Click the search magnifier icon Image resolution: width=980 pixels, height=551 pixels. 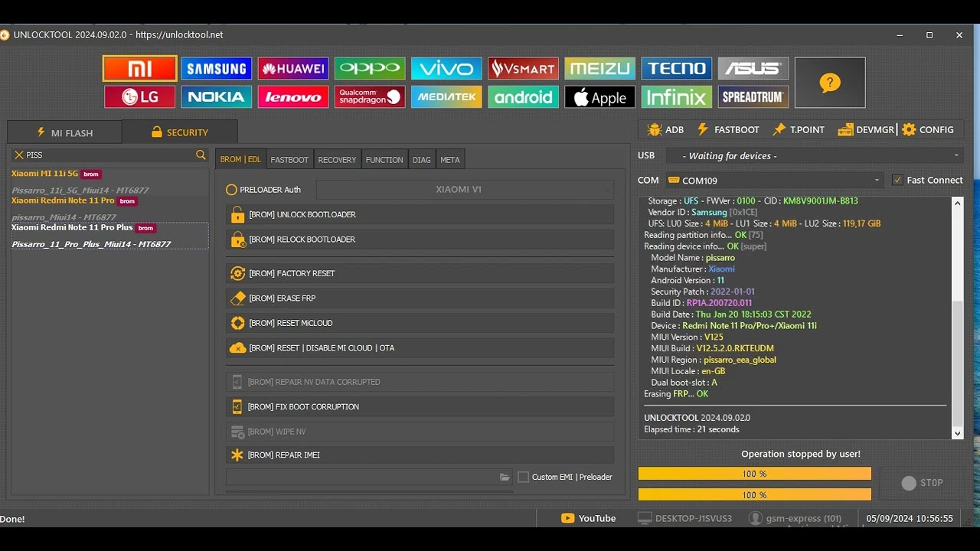point(201,155)
